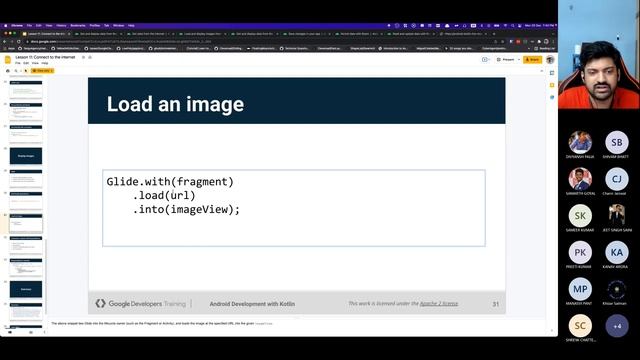The width and height of the screenshot is (640, 360).
Task: Open the Bookmarks menu in macOS menu bar
Action: click(78, 26)
